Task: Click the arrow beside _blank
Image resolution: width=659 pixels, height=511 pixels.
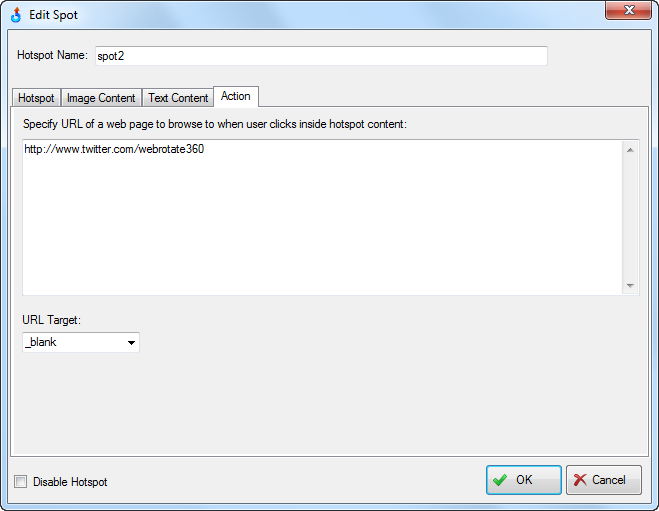Action: [131, 343]
